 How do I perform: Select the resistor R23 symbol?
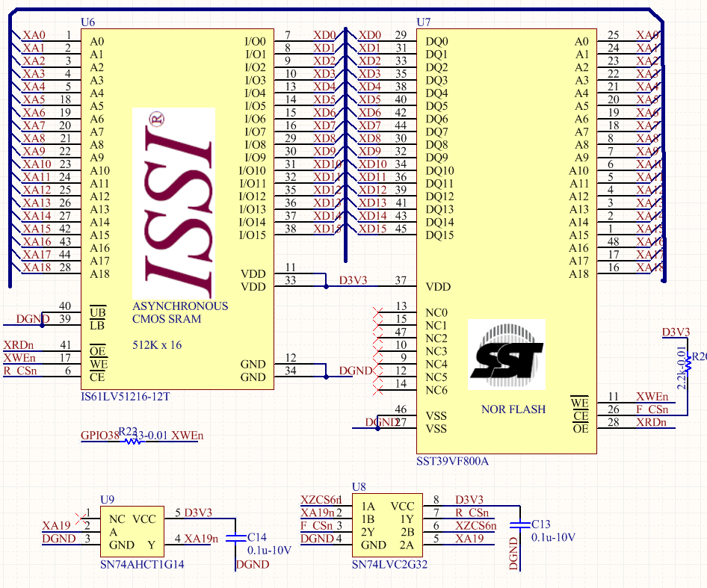click(132, 440)
